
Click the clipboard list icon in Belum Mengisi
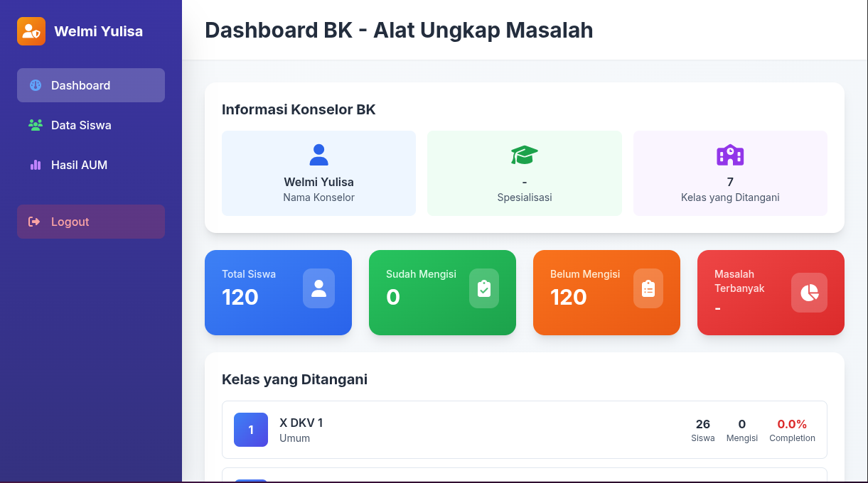pos(648,288)
